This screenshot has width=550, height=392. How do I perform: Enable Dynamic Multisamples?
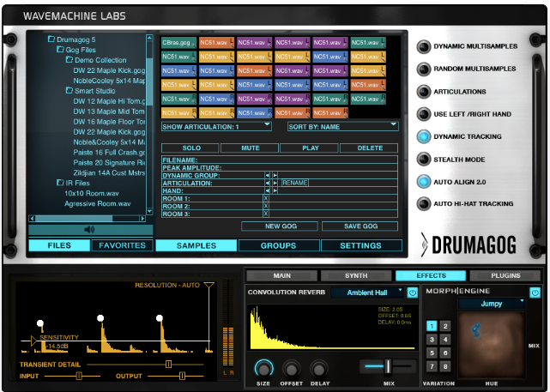click(424, 46)
